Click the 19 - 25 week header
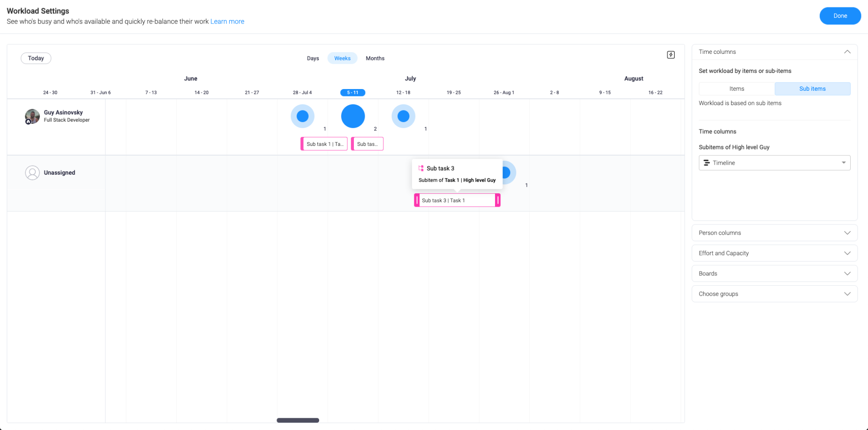The width and height of the screenshot is (868, 430). click(x=453, y=93)
